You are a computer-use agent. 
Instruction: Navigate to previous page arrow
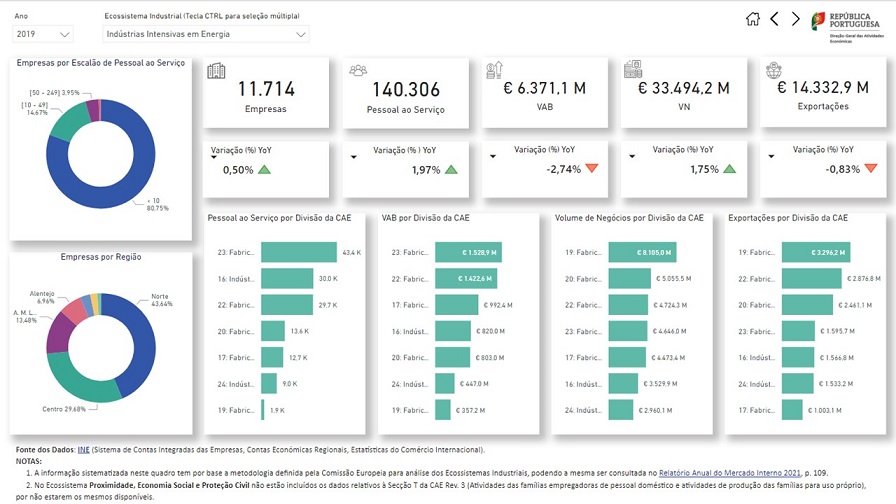(x=774, y=19)
